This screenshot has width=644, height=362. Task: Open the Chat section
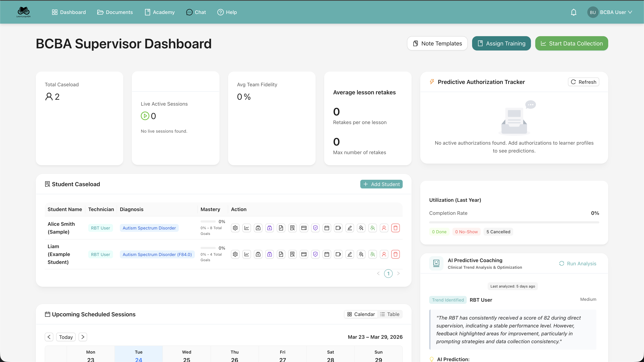tap(196, 12)
